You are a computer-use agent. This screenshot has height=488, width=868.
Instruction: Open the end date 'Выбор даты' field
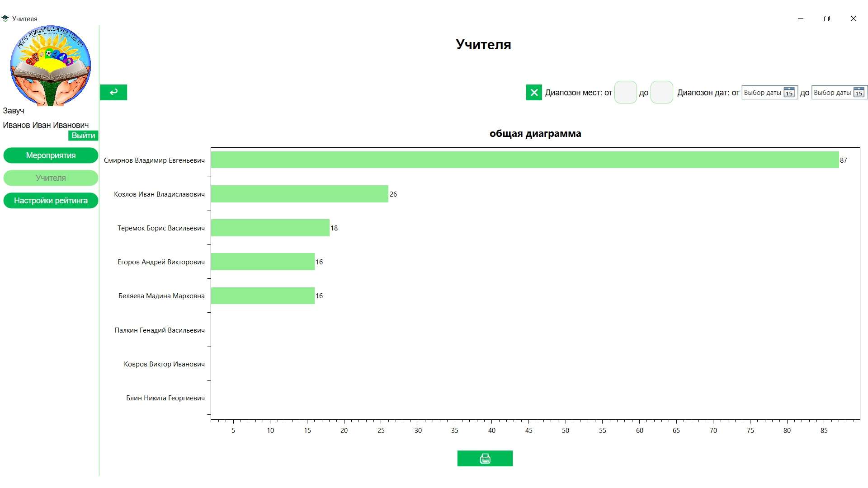(x=832, y=92)
